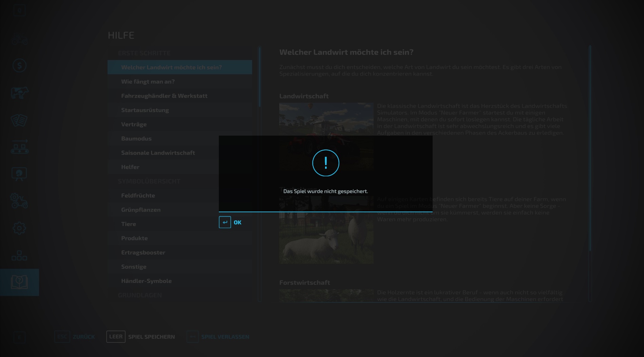Open the animals cow icon
The width and height of the screenshot is (644, 357).
(19, 93)
